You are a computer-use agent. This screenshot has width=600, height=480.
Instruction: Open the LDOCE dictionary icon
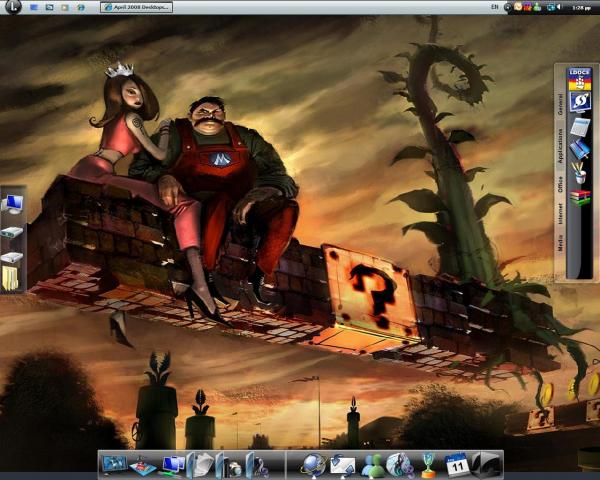tap(579, 79)
